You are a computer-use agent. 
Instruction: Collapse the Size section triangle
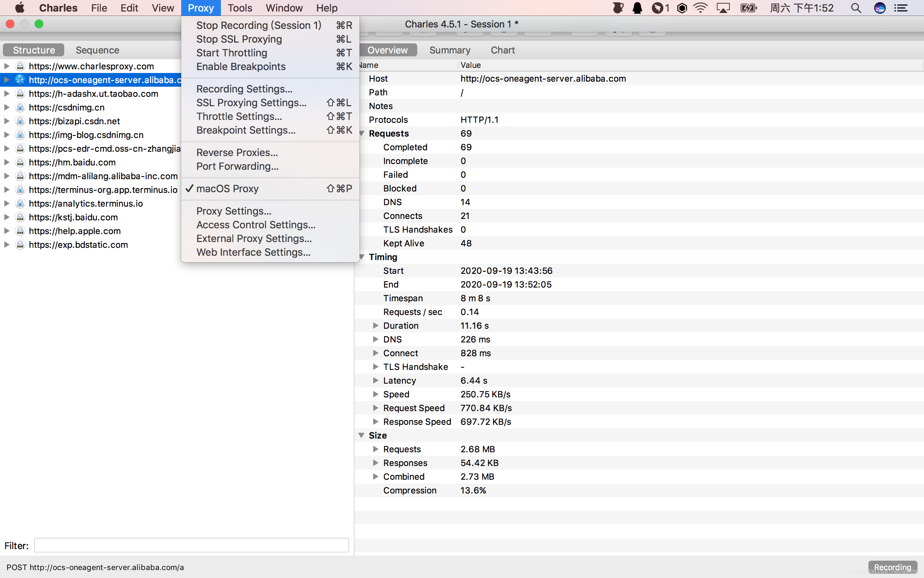tap(362, 435)
